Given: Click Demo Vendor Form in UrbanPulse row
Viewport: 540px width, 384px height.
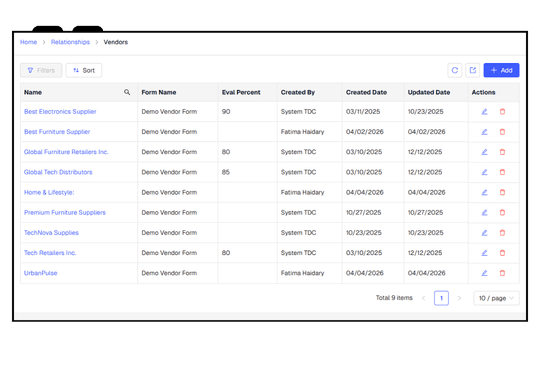Looking at the screenshot, I should (169, 273).
